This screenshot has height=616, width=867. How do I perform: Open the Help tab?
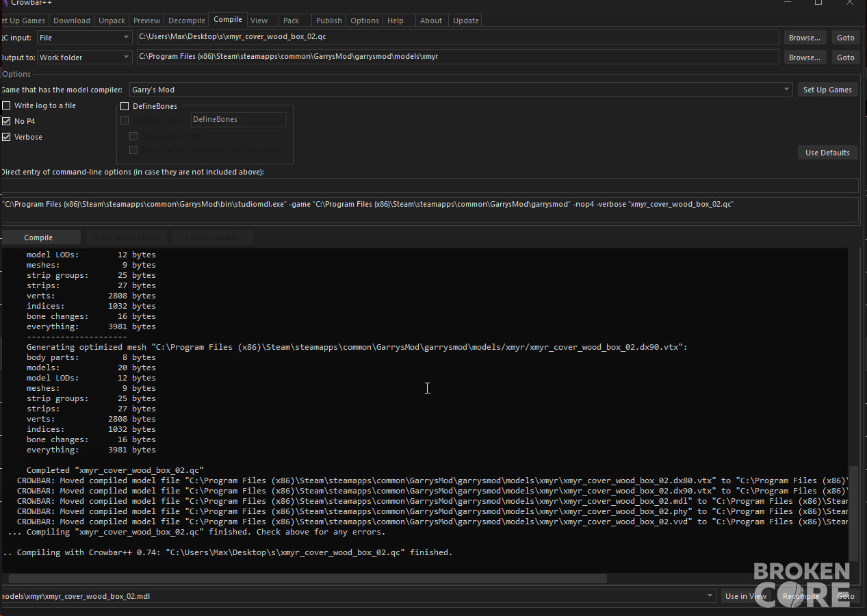point(396,21)
